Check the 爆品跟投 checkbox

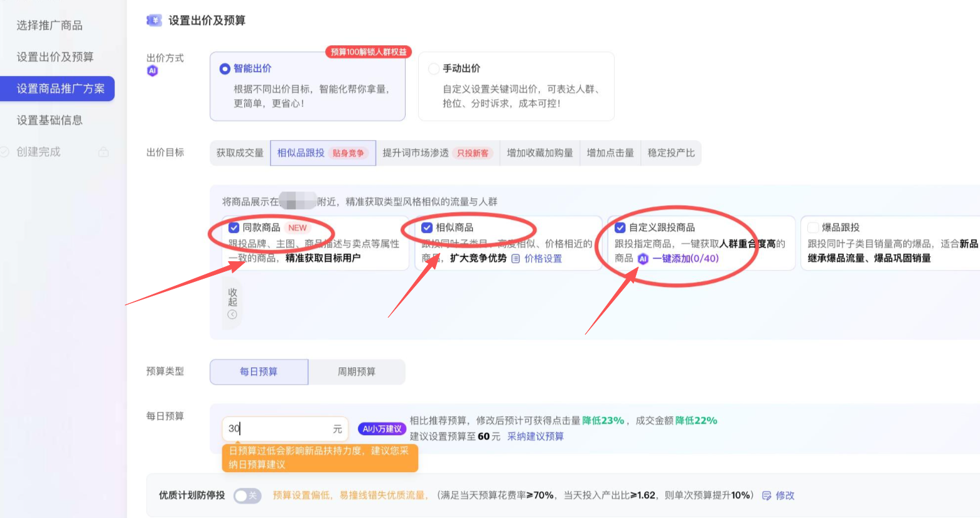pos(813,228)
